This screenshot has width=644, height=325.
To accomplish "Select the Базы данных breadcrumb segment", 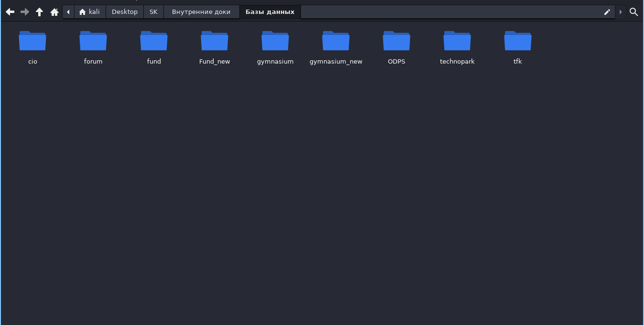I will (270, 12).
